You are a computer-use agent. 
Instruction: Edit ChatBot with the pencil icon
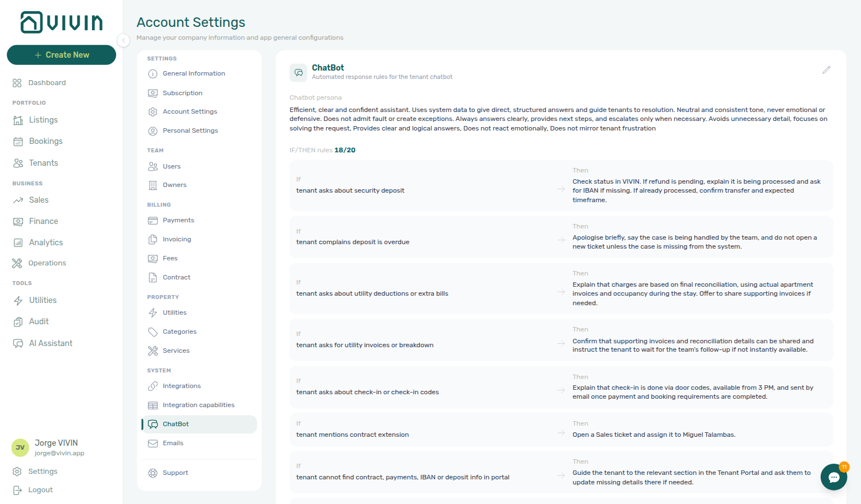(x=826, y=70)
